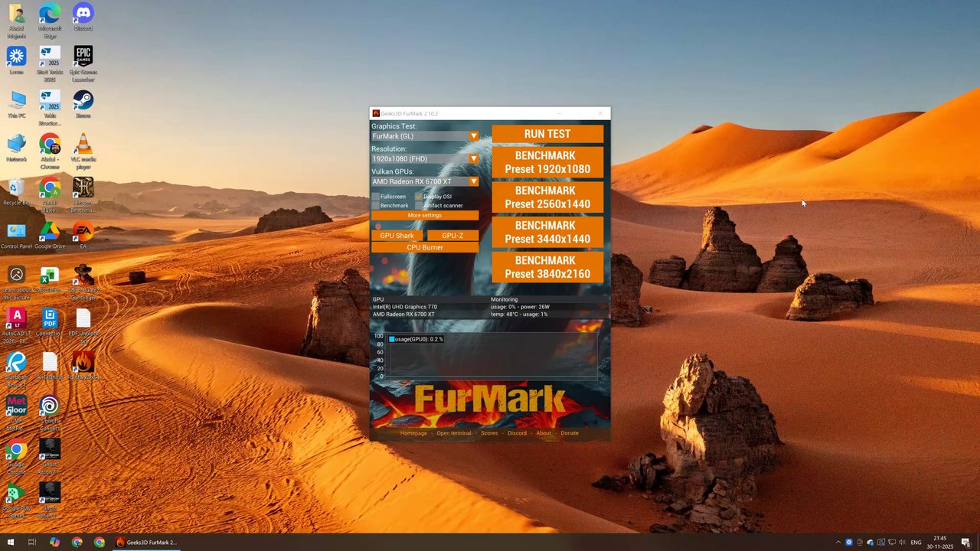Start Benchmark Preset 3840x2160
980x551 pixels.
tap(547, 268)
